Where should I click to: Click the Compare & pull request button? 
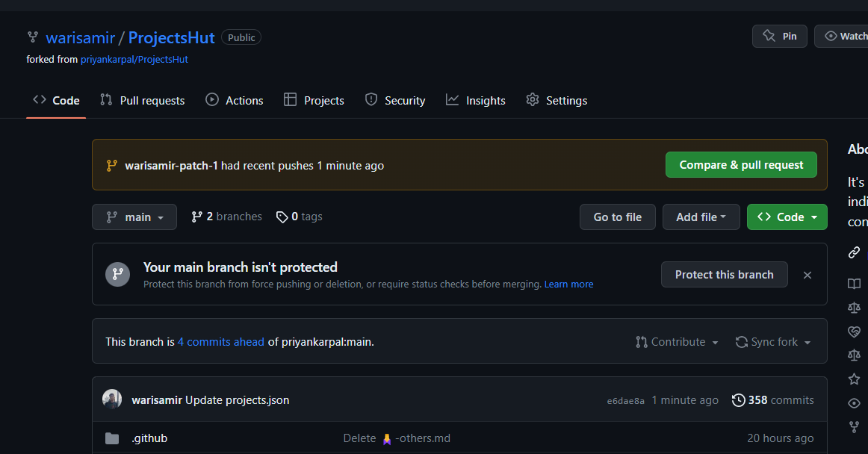pyautogui.click(x=741, y=164)
